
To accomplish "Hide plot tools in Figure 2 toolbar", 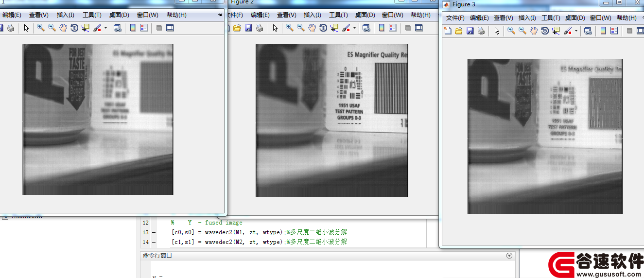I will 408,28.
